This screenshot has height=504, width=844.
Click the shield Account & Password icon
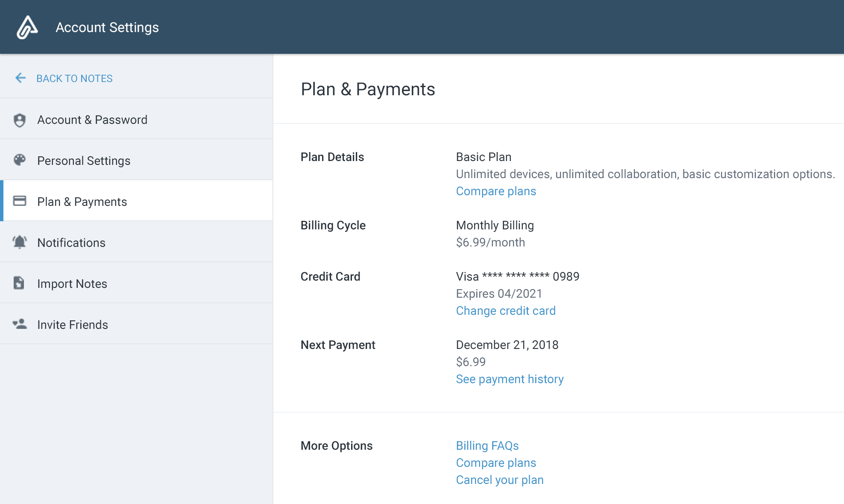[x=20, y=120]
